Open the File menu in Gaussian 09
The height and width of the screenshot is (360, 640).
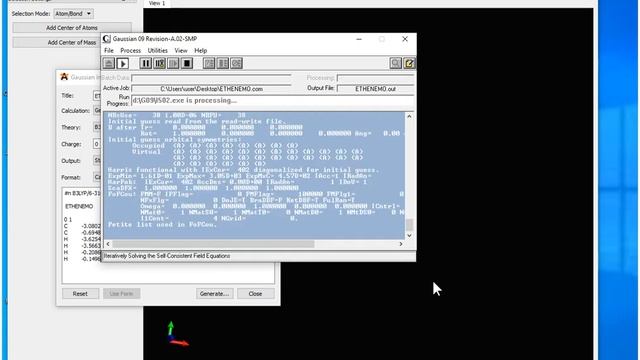click(x=109, y=51)
